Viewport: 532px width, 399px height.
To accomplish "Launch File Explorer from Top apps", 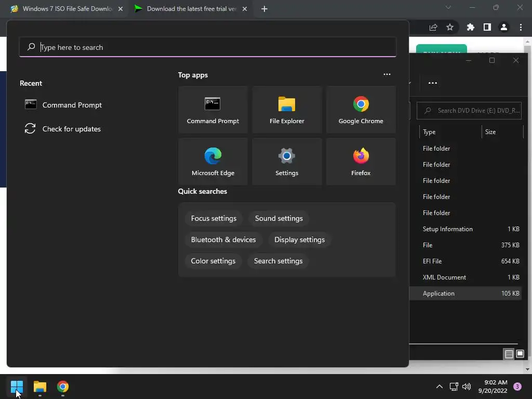I will tap(287, 110).
